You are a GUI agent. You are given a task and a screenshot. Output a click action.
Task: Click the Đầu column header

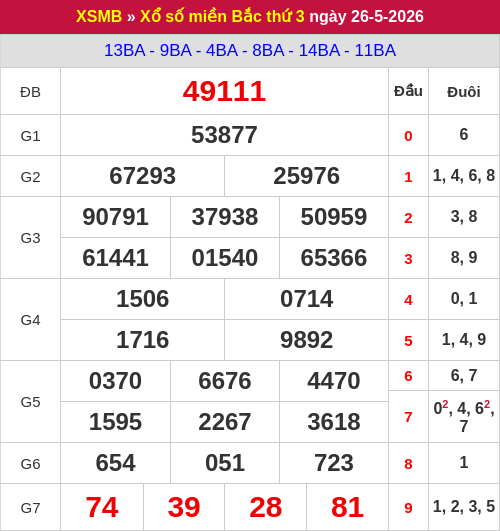click(x=408, y=91)
